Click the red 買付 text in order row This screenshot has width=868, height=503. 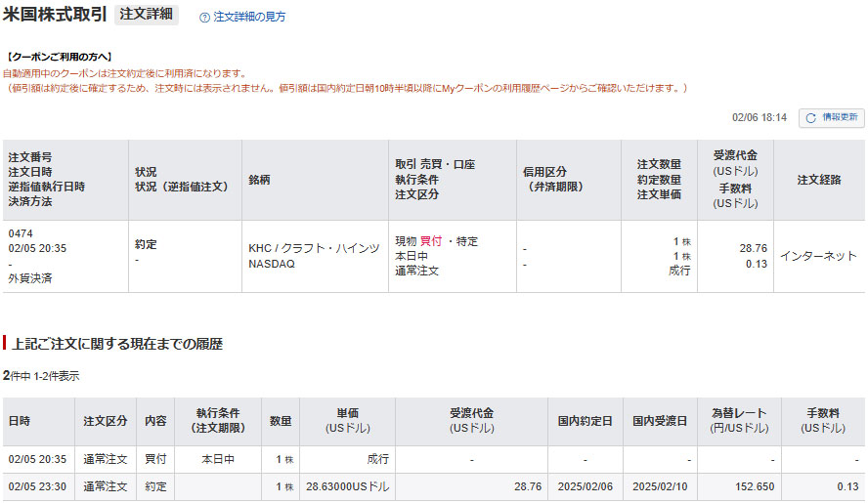[x=431, y=241]
